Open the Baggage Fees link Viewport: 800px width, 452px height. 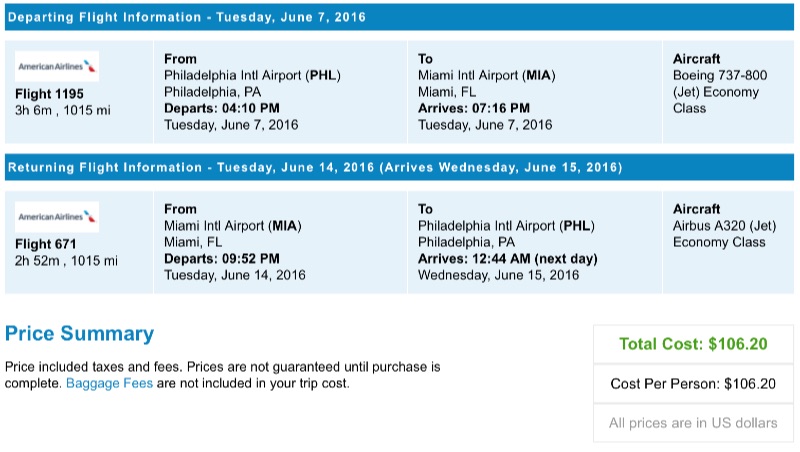(109, 383)
